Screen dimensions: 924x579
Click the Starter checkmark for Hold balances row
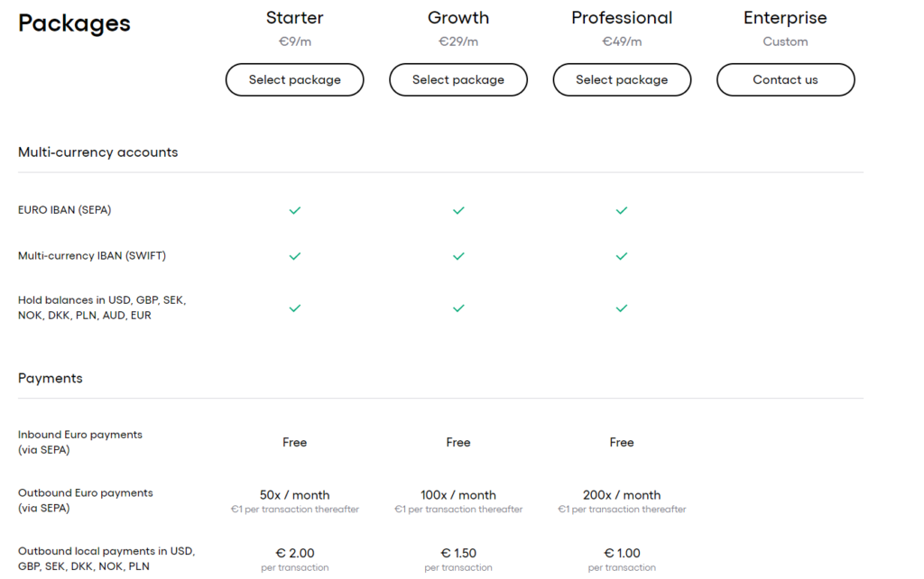click(x=294, y=308)
